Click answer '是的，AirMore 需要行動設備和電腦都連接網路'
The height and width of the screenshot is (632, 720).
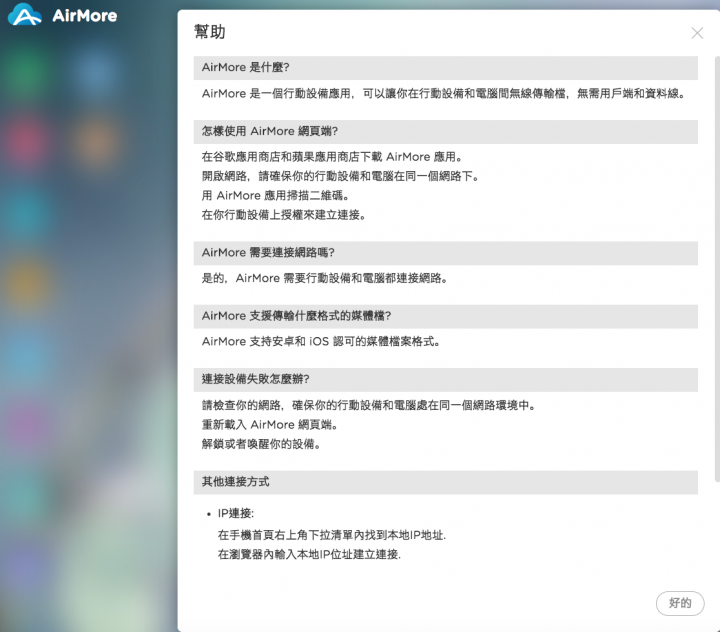pyautogui.click(x=325, y=278)
